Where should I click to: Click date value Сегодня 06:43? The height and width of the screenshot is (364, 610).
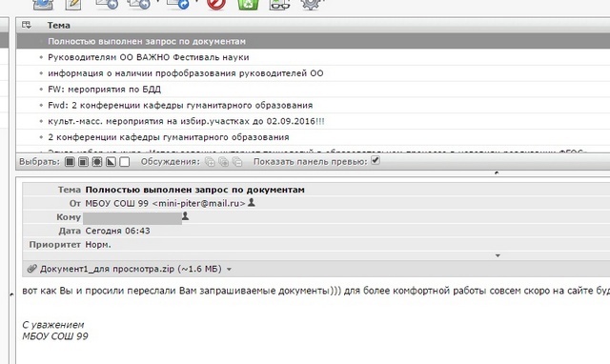pyautogui.click(x=117, y=231)
